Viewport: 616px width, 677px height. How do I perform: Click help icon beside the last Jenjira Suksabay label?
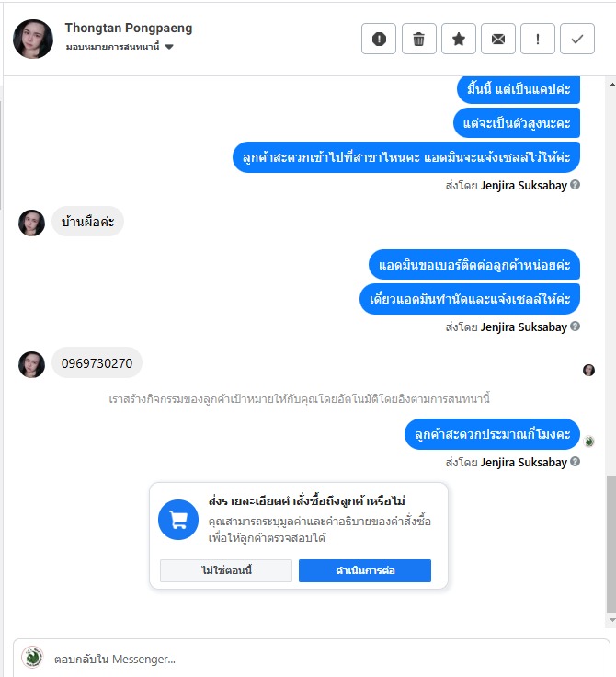point(575,462)
